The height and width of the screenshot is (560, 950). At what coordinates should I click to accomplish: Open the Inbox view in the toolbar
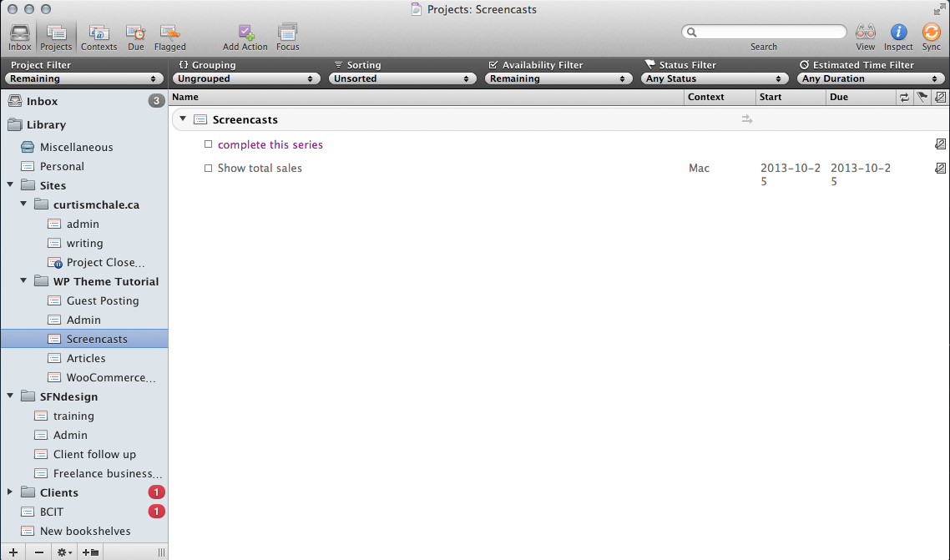(19, 33)
